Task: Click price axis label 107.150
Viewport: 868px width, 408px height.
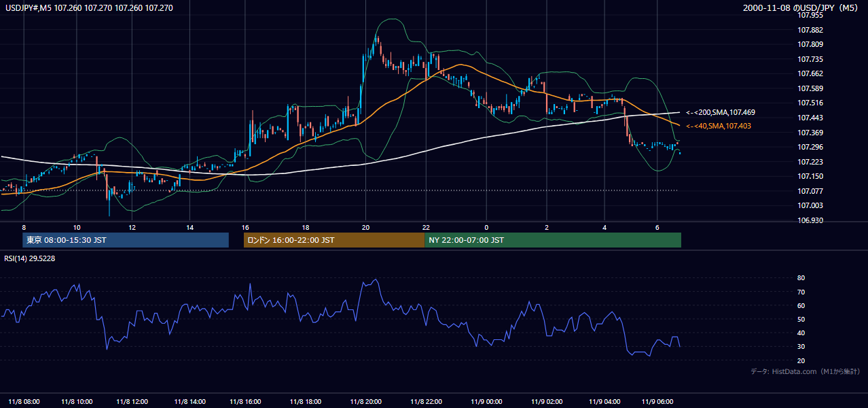Action: [810, 176]
